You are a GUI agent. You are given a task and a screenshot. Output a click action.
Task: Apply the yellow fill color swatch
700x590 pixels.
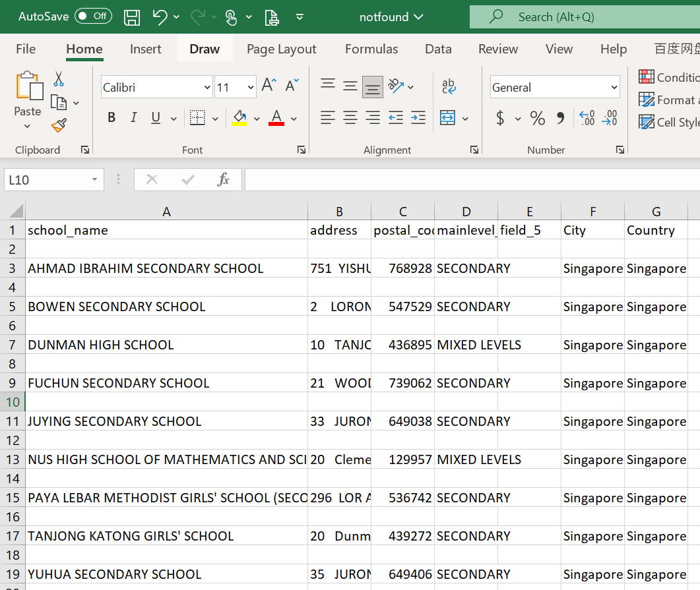point(239,118)
